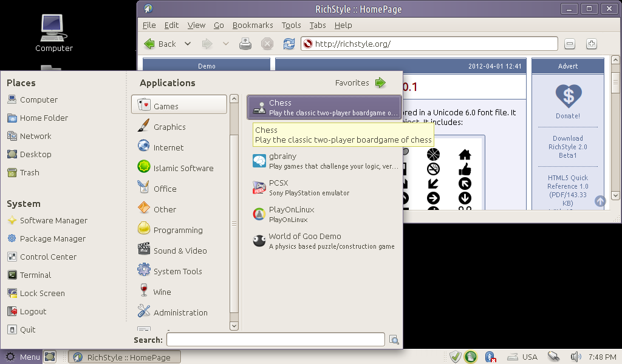Open the Tabs menu
The width and height of the screenshot is (622, 364).
pyautogui.click(x=317, y=25)
